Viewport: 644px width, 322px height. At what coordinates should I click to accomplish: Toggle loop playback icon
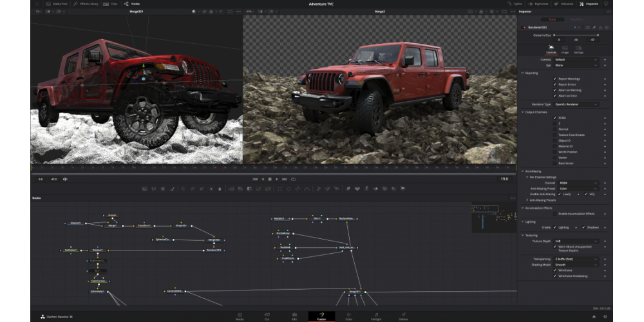[293, 179]
